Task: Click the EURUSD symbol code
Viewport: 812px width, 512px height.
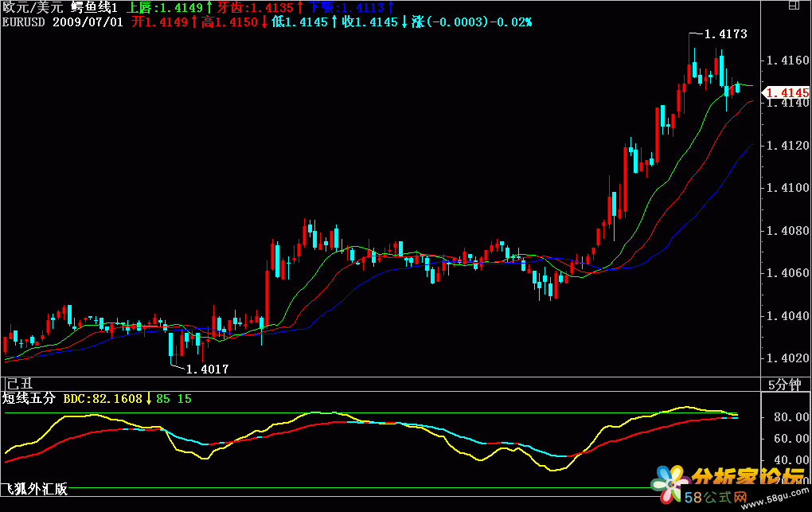Action: pos(24,21)
